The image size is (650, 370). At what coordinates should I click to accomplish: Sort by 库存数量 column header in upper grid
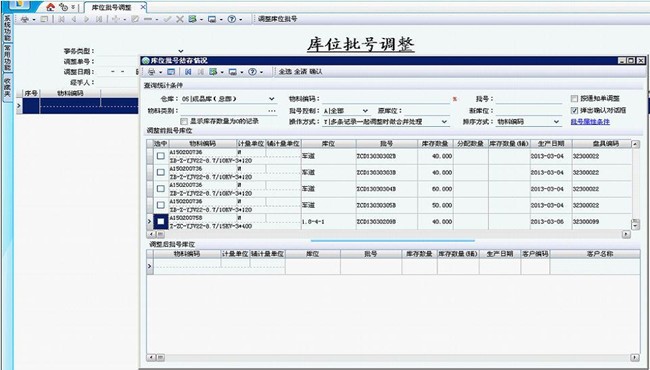click(435, 144)
